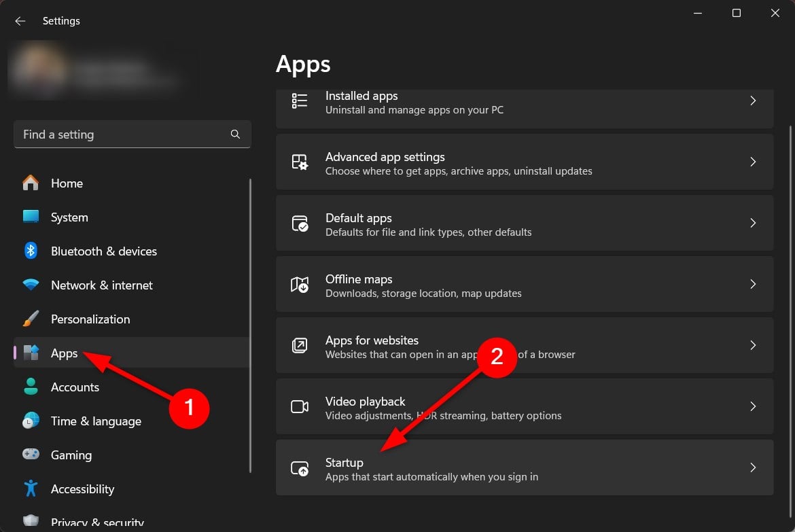Select Home in the sidebar
This screenshot has width=795, height=532.
point(131,183)
